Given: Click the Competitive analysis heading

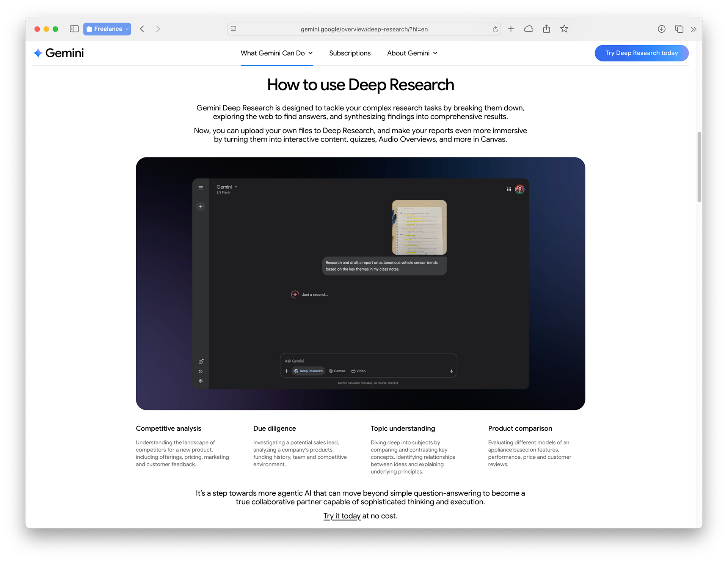Looking at the screenshot, I should pyautogui.click(x=168, y=428).
